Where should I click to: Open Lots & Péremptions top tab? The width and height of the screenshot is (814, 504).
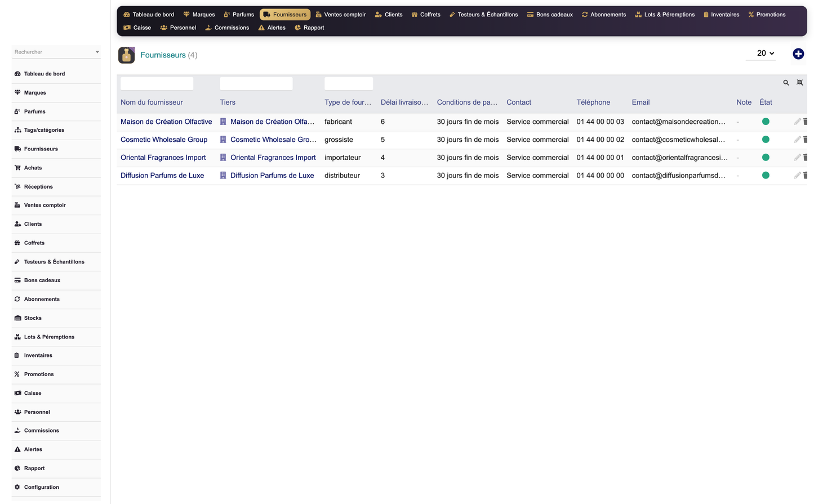click(x=665, y=15)
